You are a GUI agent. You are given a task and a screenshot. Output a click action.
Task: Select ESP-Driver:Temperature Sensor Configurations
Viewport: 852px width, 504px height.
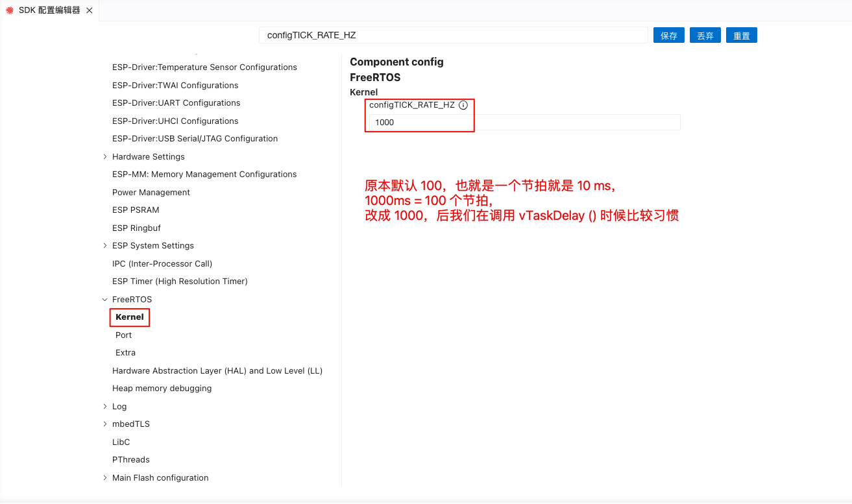point(204,67)
